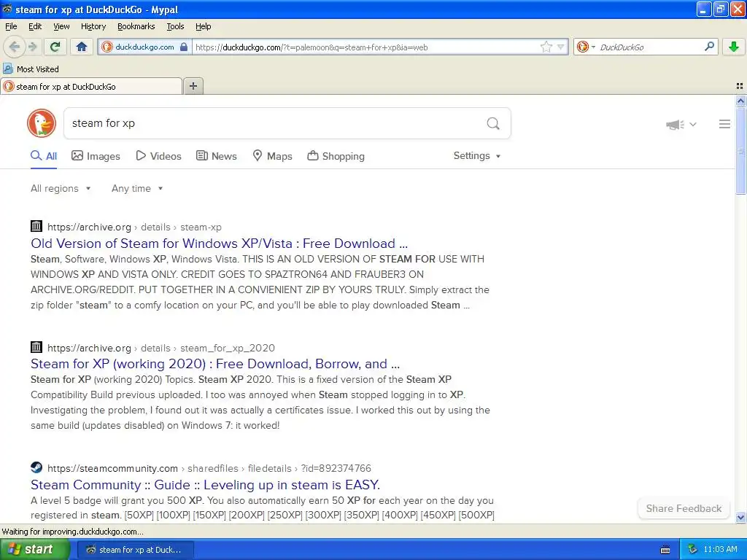This screenshot has height=560, width=747.
Task: Click the 'Most Visited' bookmarks toolbar label
Action: 38,69
